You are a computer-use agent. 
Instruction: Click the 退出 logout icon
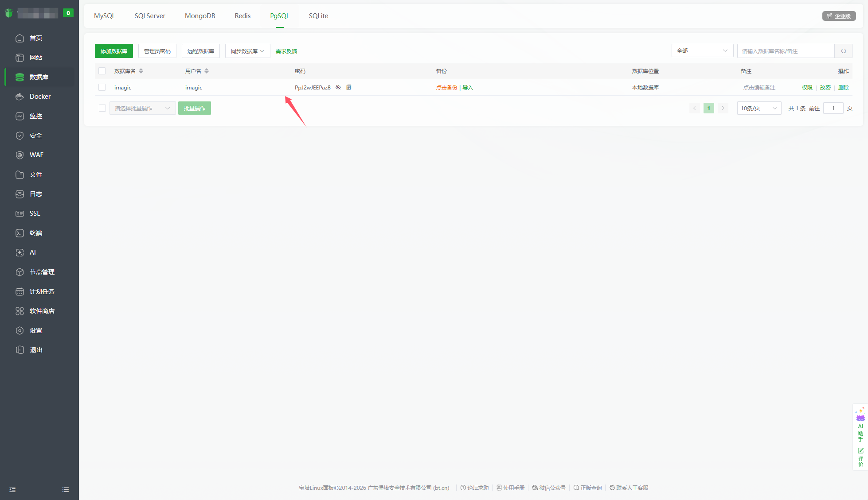pos(20,350)
